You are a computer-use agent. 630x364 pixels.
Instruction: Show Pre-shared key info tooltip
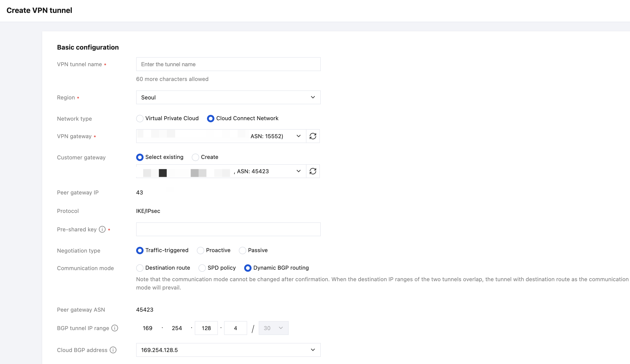pyautogui.click(x=102, y=229)
